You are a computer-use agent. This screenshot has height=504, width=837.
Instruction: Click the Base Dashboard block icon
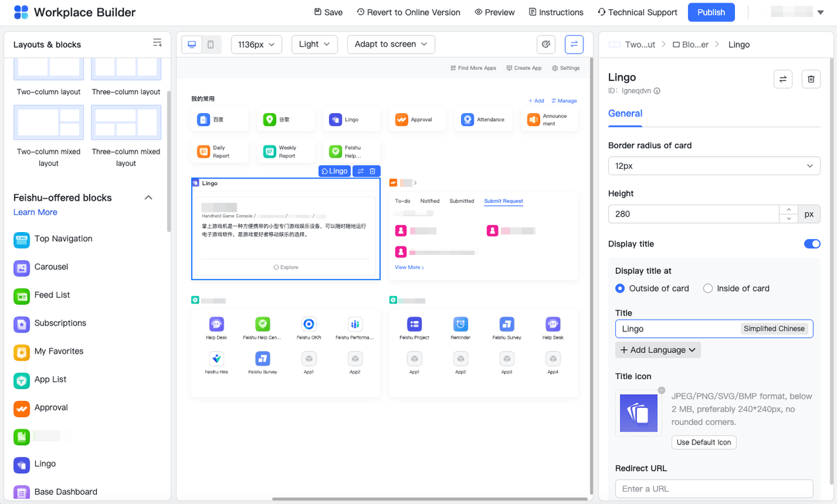[x=22, y=492]
